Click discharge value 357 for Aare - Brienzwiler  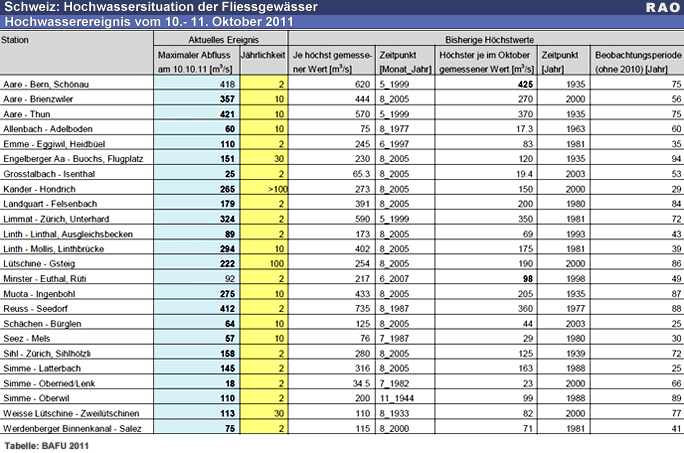pyautogui.click(x=227, y=100)
